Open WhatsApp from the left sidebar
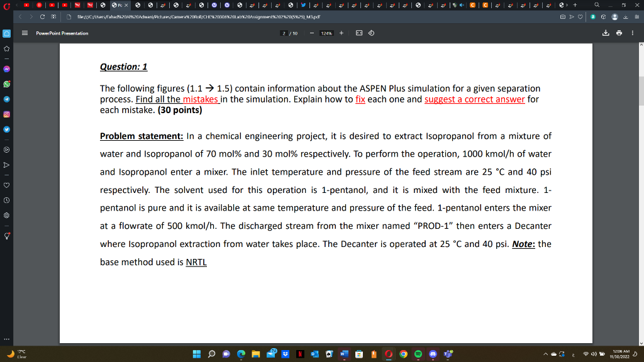This screenshot has width=644, height=362. 6,82
